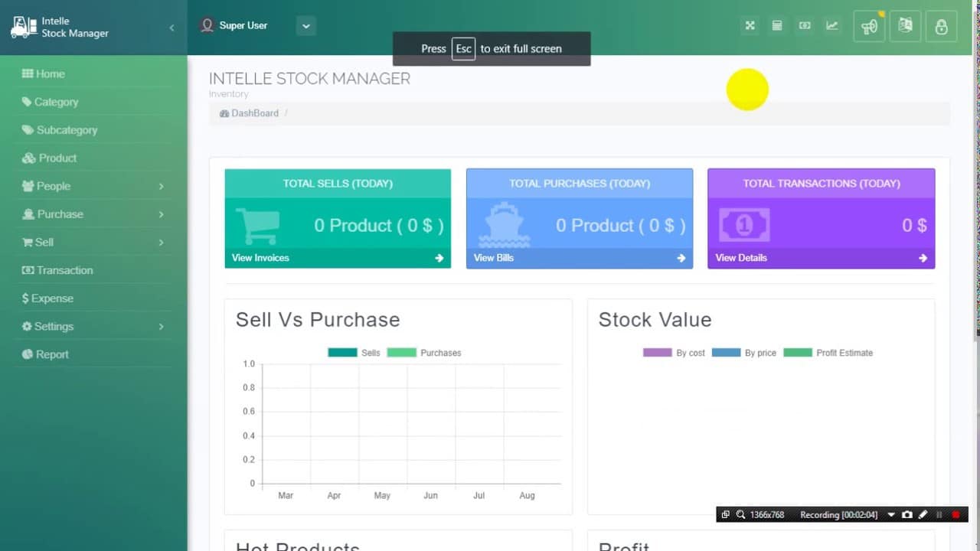Click the padlock lock icon
This screenshot has height=551, width=980.
(941, 27)
